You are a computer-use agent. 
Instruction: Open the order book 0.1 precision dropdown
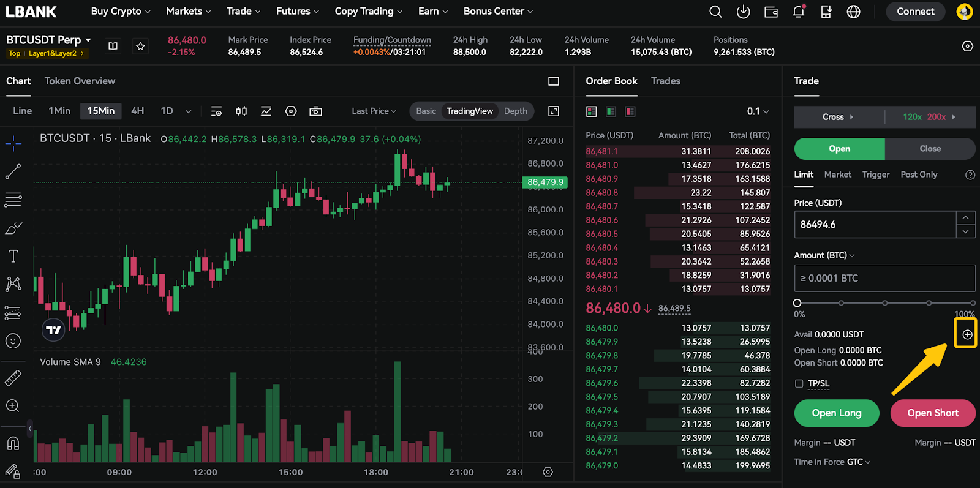pyautogui.click(x=758, y=111)
